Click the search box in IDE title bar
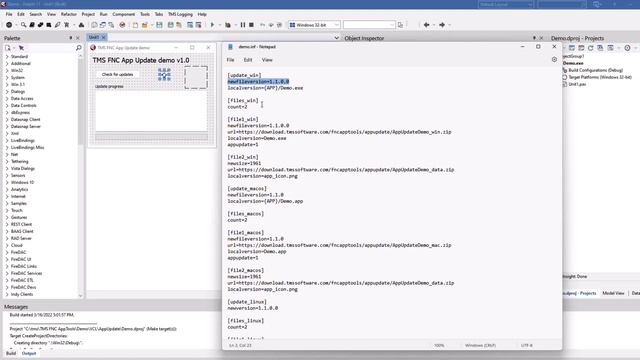This screenshot has width=640, height=360. pyautogui.click(x=562, y=4)
